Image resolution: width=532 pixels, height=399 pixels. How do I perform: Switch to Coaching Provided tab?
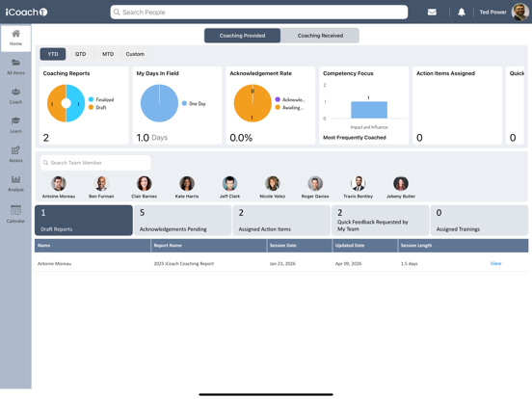pyautogui.click(x=242, y=36)
